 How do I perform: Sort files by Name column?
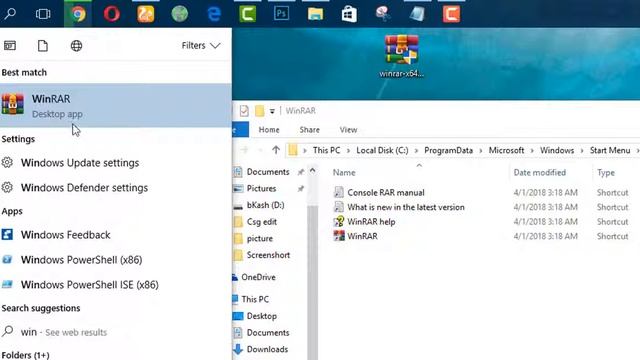click(344, 173)
